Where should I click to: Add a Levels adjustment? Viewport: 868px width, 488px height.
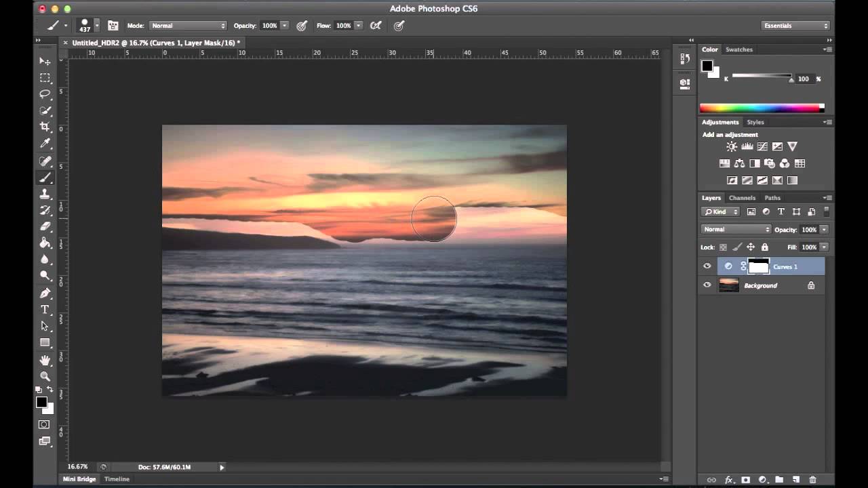747,146
